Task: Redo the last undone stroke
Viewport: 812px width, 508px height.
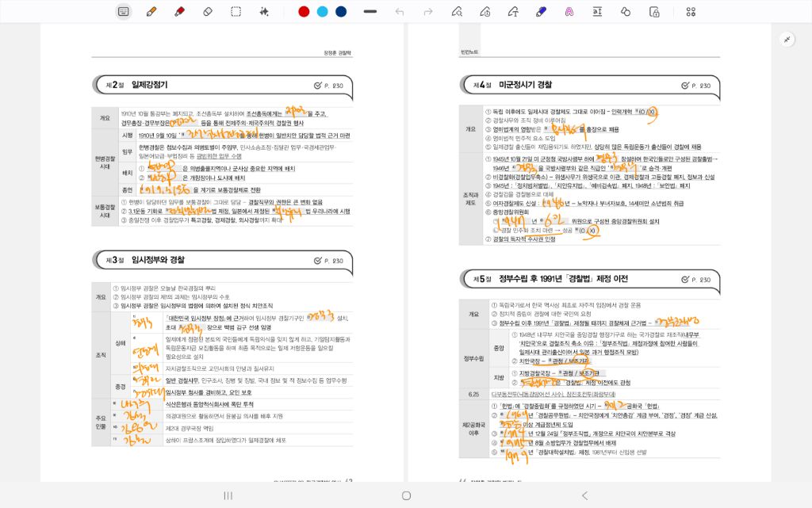Action: (x=428, y=11)
